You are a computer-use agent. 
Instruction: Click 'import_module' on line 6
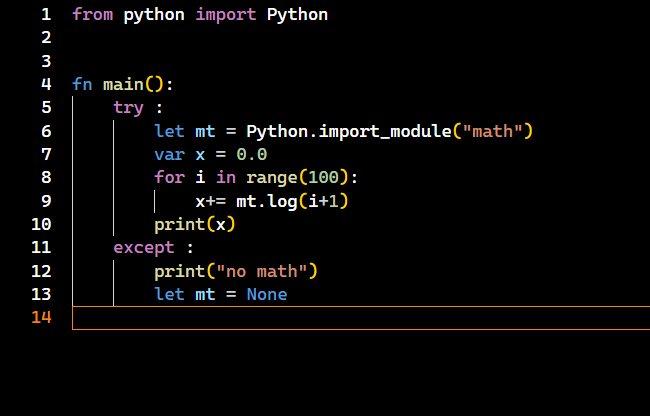(385, 131)
